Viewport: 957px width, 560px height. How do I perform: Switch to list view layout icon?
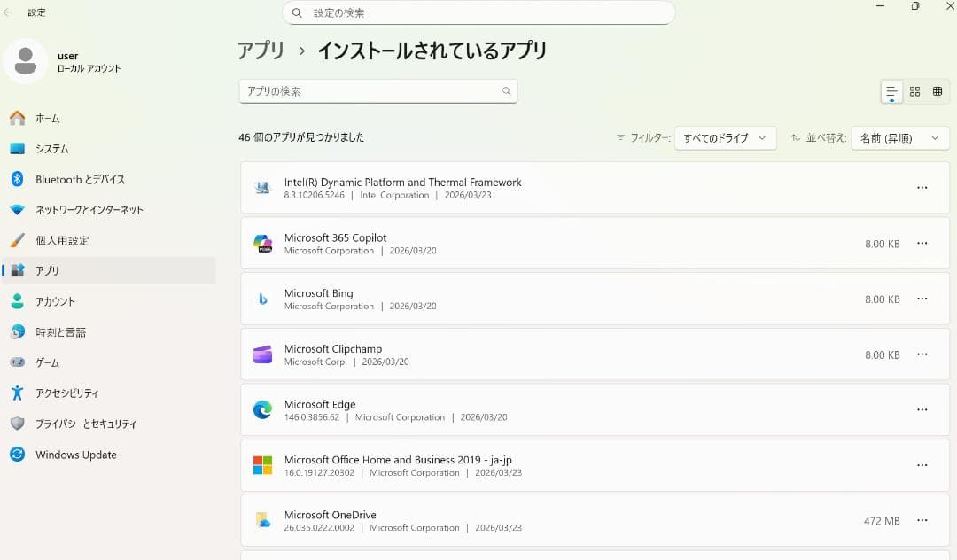(x=891, y=91)
